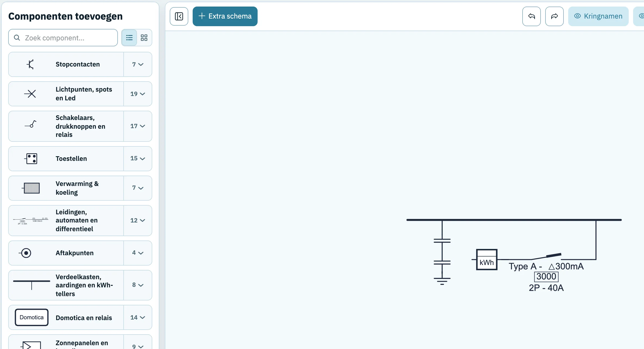Expand Aftakpunten dropdown with 4 items
644x349 pixels.
point(138,253)
